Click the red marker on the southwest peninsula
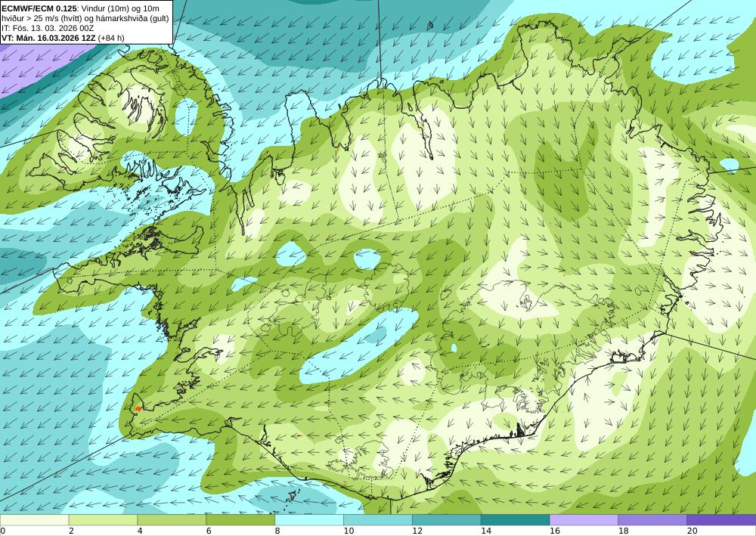Viewport: 756px width, 536px height. pyautogui.click(x=138, y=409)
